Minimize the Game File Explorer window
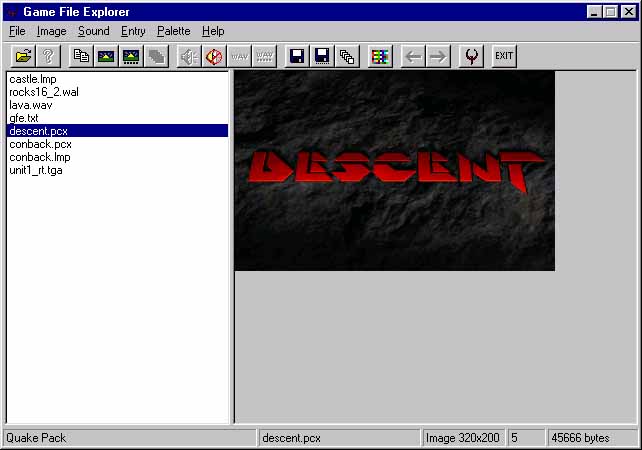 (x=594, y=12)
